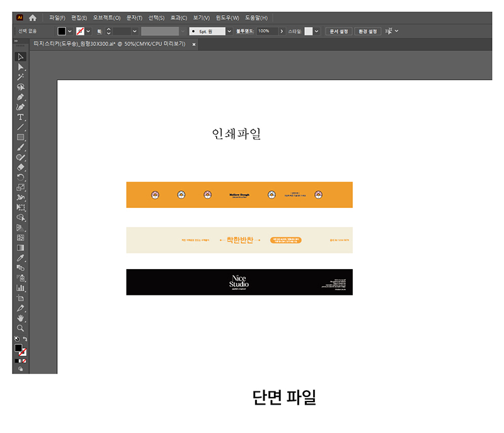Select the Direct Selection tool
Viewport: 504px width, 433px height.
tap(20, 67)
